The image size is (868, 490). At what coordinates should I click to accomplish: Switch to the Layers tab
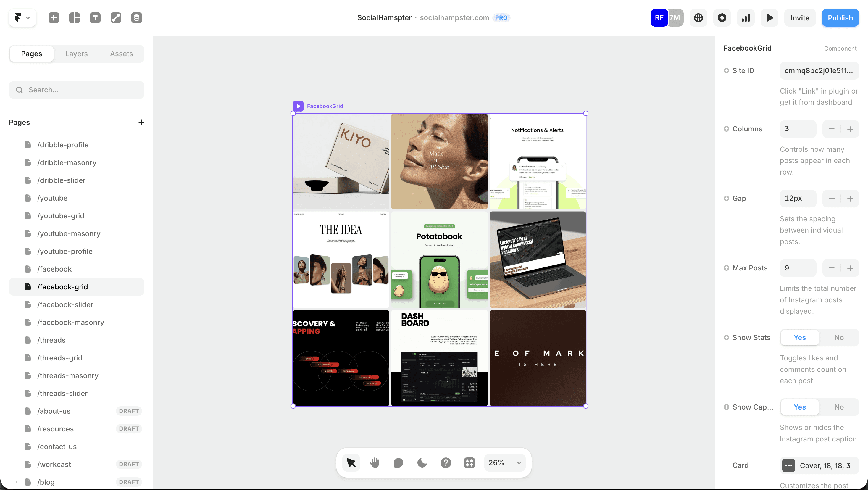coord(77,54)
